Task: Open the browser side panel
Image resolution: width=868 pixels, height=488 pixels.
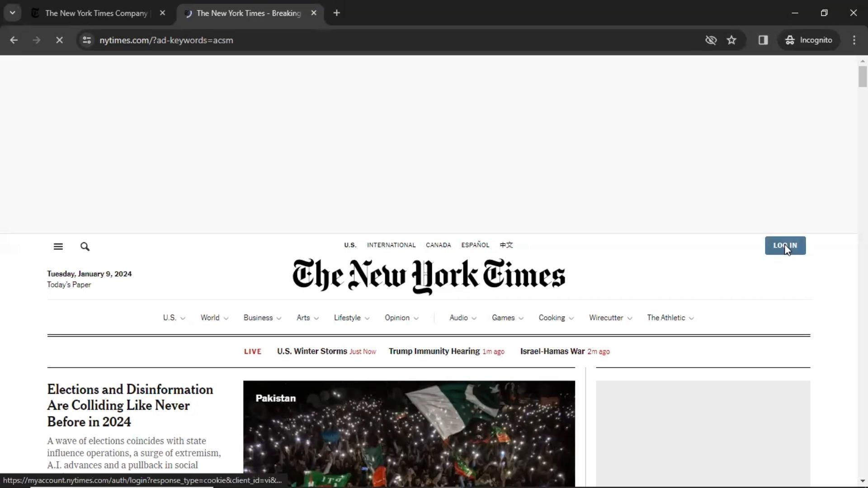Action: (x=763, y=40)
